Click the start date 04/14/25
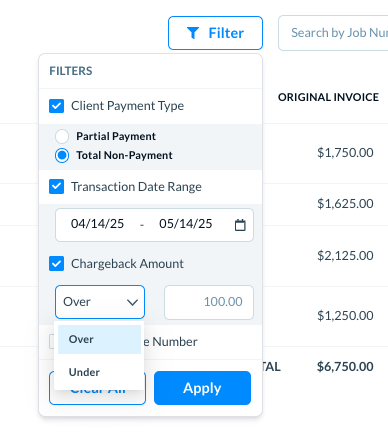This screenshot has width=388, height=436. 97,224
